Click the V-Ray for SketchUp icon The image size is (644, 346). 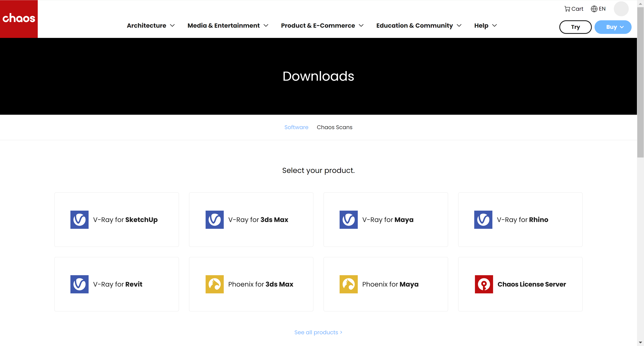[x=79, y=220]
